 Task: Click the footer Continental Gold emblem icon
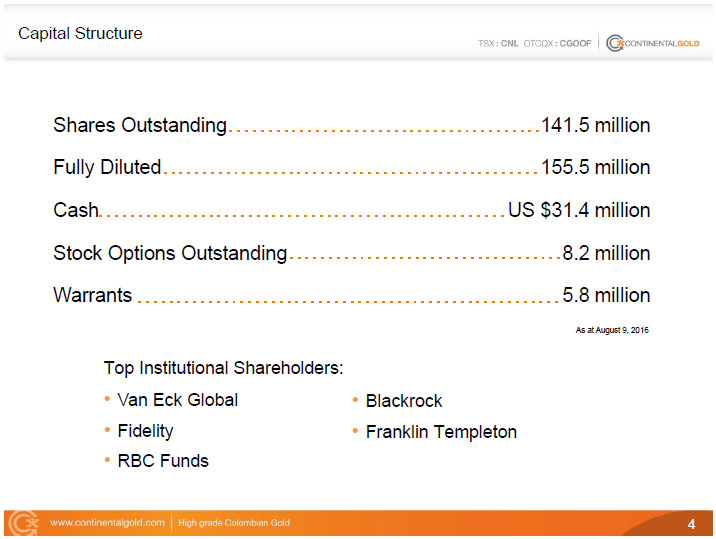coord(22,523)
